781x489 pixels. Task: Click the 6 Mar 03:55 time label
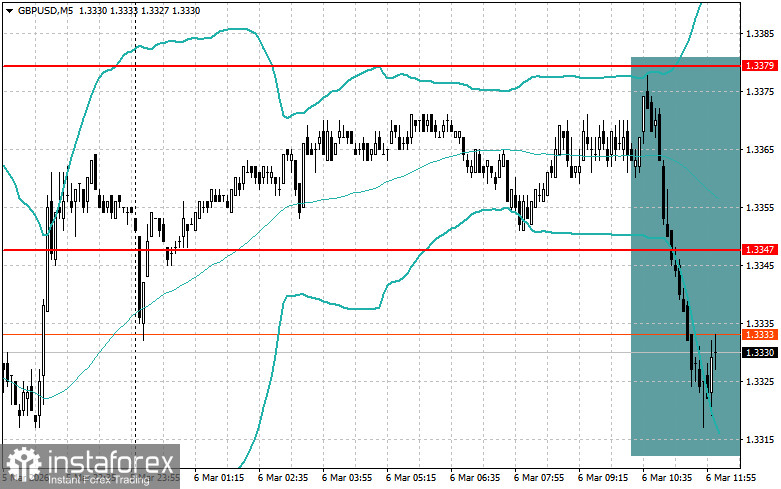point(347,478)
